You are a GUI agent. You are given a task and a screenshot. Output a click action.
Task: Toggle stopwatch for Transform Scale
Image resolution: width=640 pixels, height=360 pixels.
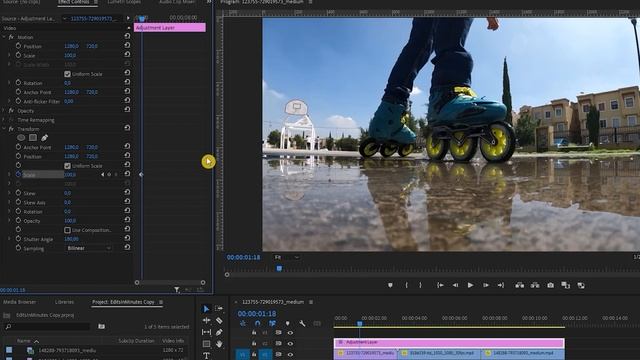(18, 174)
